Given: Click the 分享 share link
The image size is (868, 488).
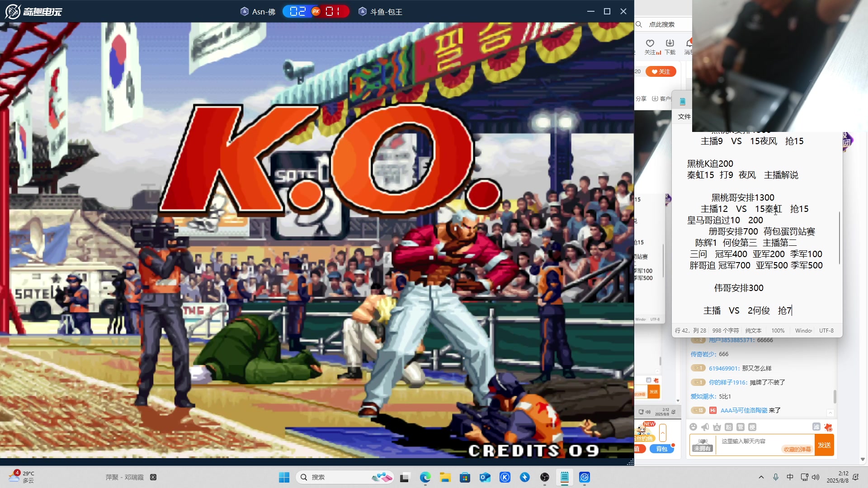Looking at the screenshot, I should pos(641,99).
